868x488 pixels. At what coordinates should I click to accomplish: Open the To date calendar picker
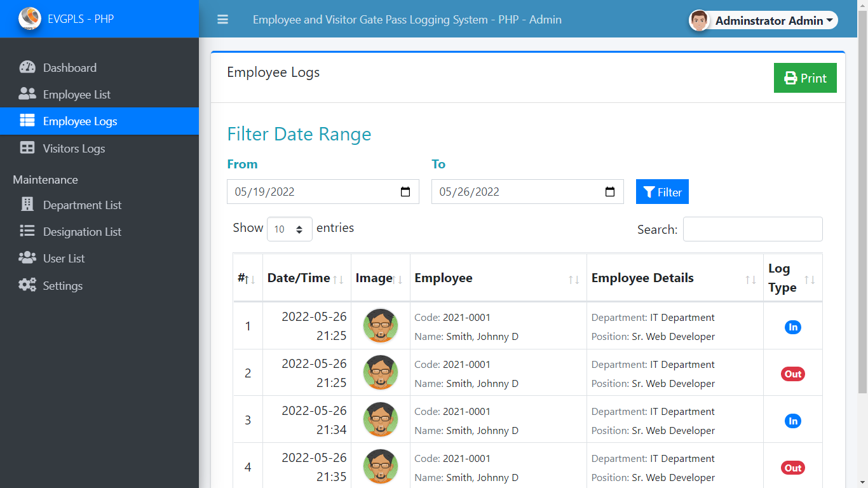(610, 192)
